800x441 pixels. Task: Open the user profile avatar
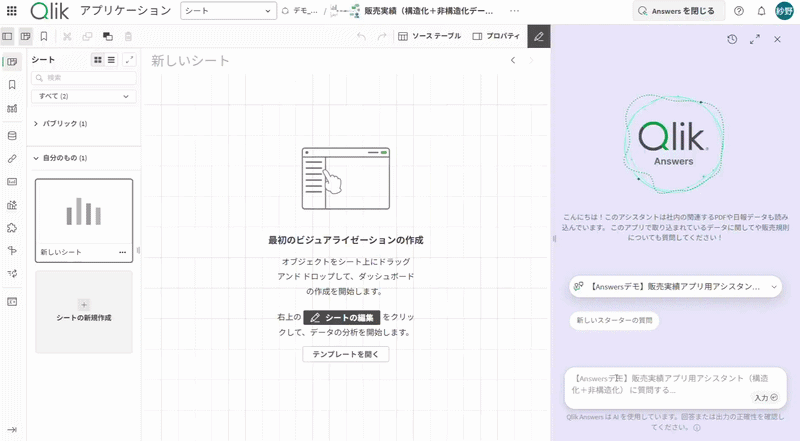coord(784,11)
